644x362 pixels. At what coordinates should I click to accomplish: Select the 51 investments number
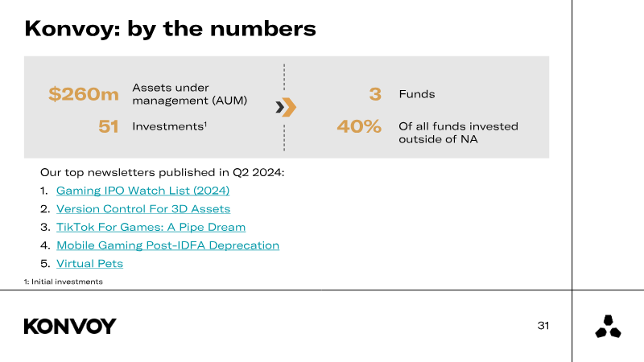109,126
